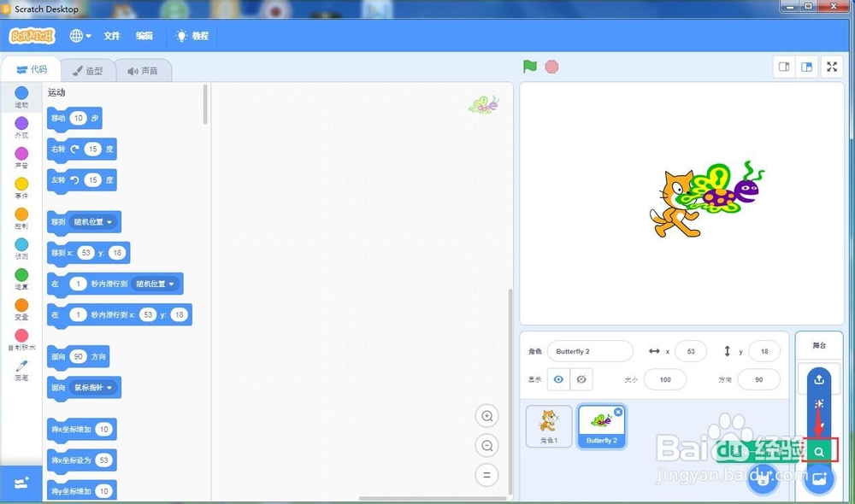Hide the sprite with crossed eye icon

(x=581, y=380)
